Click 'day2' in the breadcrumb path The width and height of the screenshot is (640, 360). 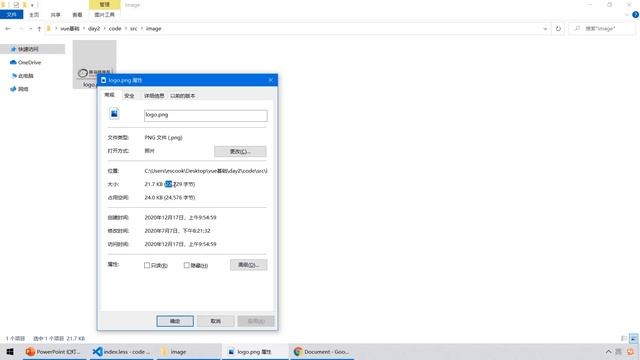[94, 29]
